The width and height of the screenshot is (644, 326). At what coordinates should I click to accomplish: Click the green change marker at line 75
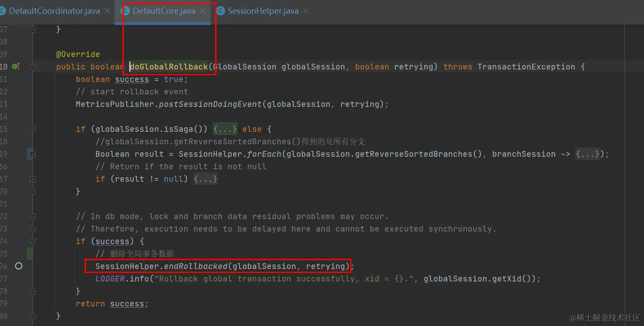point(29,254)
